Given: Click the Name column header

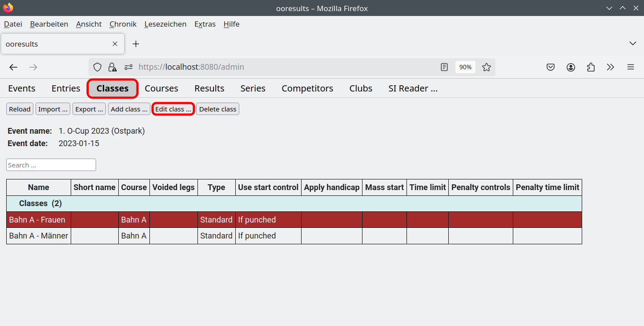Looking at the screenshot, I should coord(39,187).
